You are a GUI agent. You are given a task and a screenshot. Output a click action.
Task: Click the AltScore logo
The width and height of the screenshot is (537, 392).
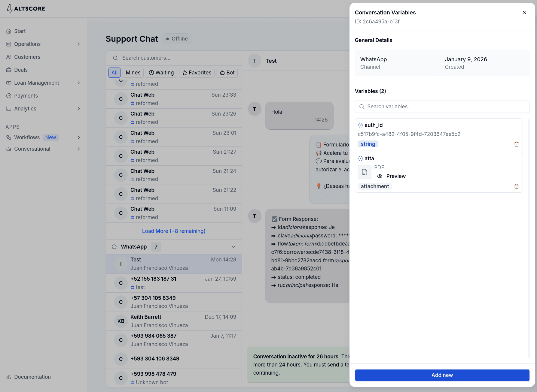(x=26, y=8)
